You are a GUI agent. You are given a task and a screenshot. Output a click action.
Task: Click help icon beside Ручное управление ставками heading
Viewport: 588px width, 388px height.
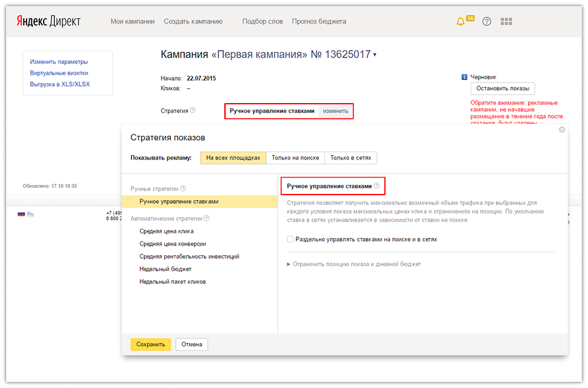376,186
